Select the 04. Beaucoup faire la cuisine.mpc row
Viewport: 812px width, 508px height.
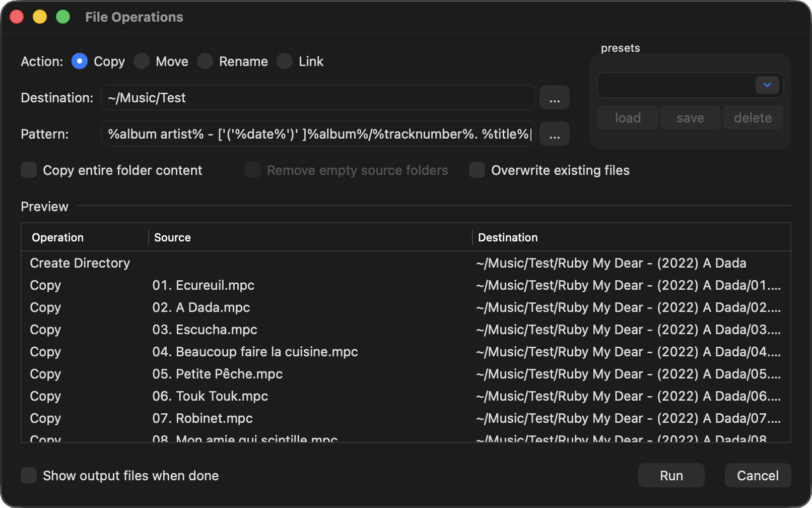[255, 352]
